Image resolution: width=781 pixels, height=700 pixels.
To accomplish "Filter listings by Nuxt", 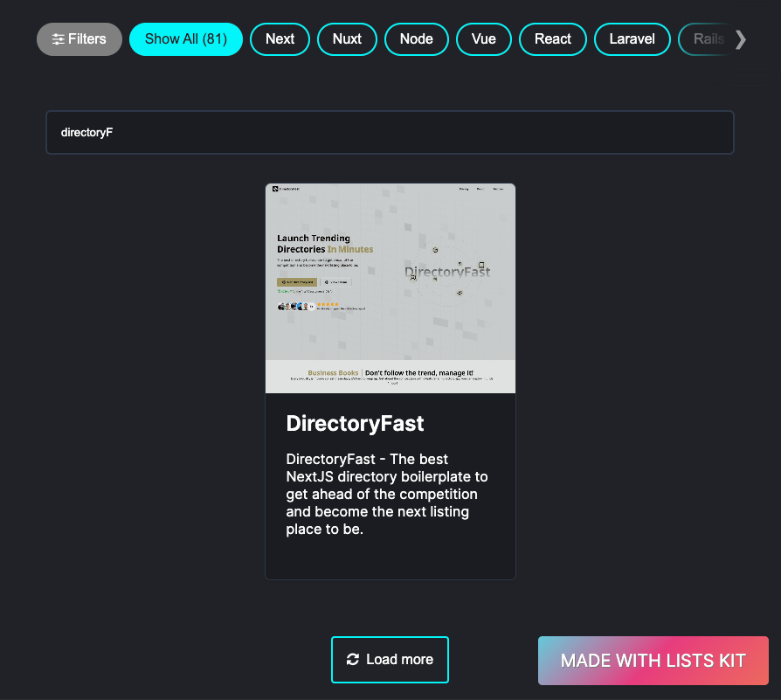I will [x=347, y=38].
